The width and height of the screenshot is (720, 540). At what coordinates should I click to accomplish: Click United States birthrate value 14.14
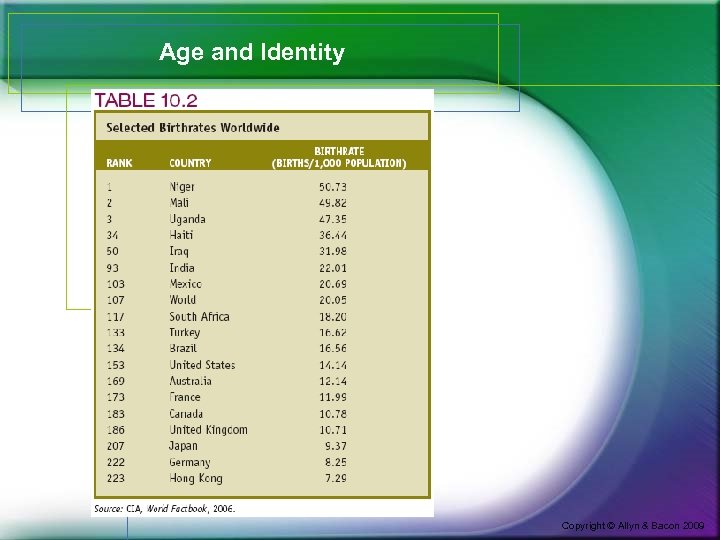coord(333,365)
